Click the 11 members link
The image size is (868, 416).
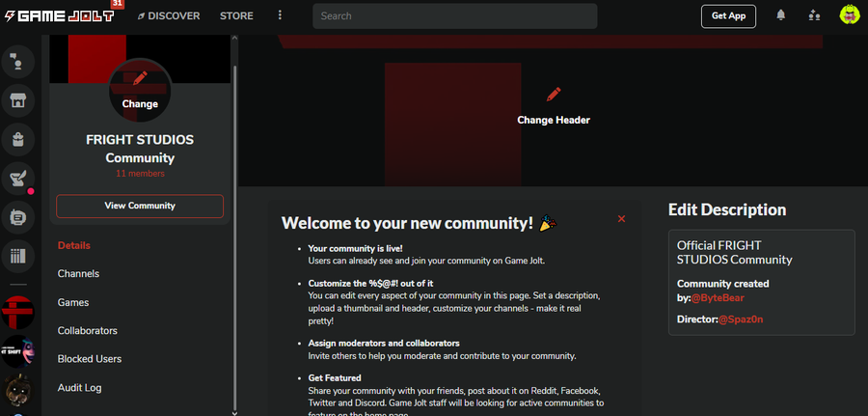pos(140,174)
